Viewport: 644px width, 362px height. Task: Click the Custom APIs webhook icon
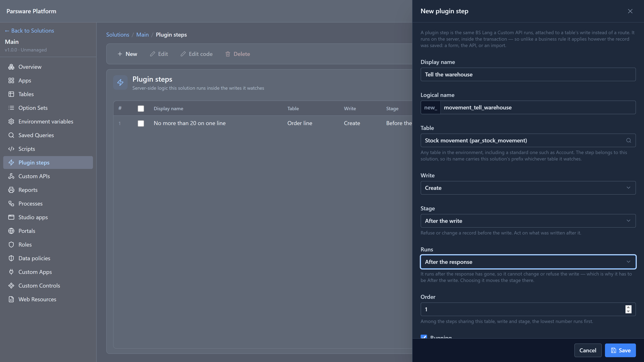[x=11, y=176]
